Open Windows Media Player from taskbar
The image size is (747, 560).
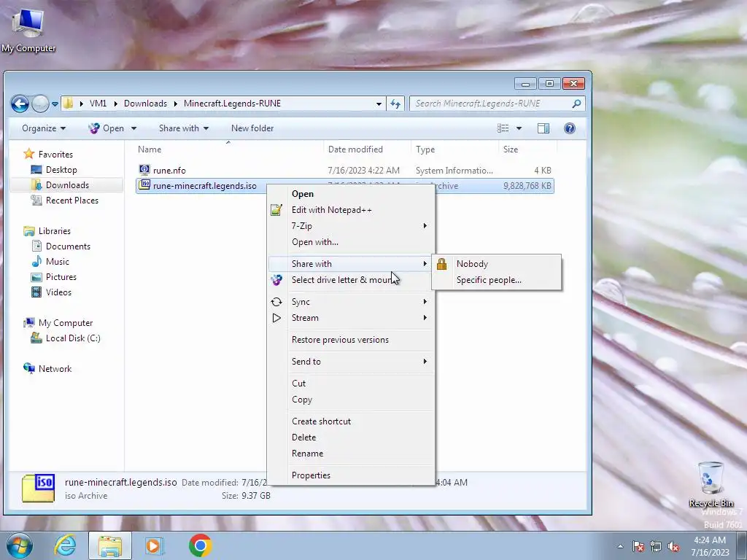155,545
